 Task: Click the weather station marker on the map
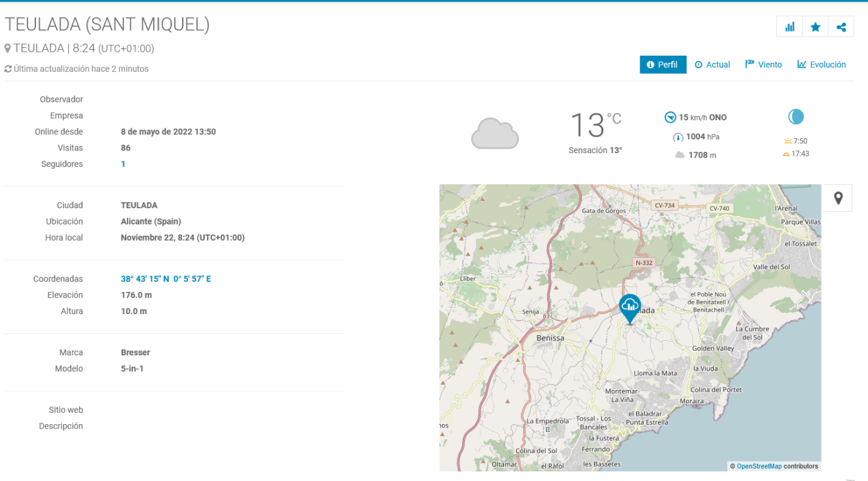point(630,309)
